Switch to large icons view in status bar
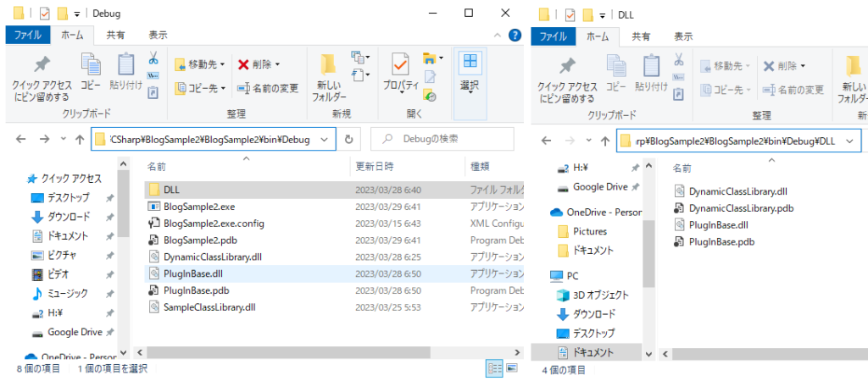The image size is (868, 392). point(512,368)
